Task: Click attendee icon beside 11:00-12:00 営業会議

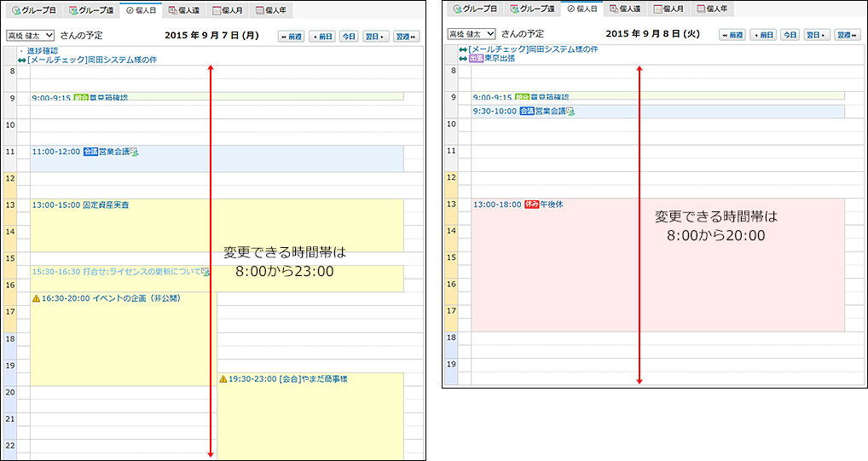Action: (134, 152)
